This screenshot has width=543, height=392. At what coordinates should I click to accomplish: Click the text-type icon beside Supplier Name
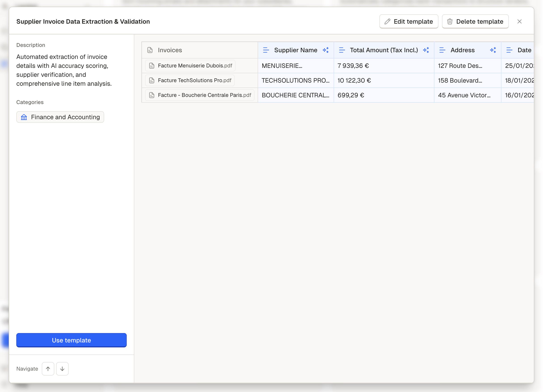266,50
